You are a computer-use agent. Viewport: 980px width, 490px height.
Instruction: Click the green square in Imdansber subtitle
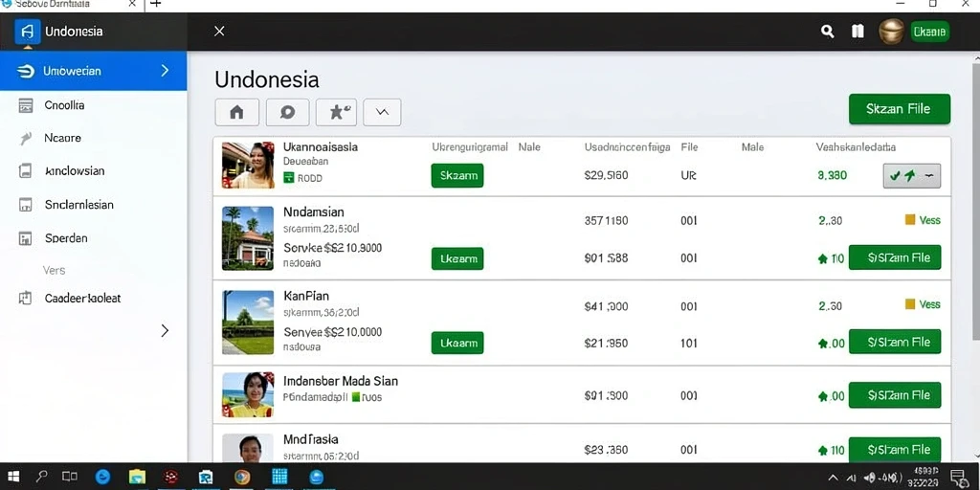(x=356, y=396)
